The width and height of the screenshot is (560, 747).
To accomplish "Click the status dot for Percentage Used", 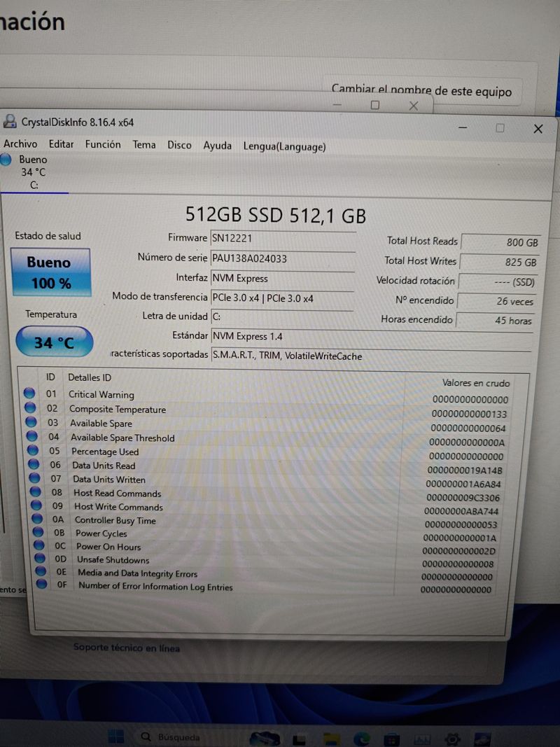I will [34, 449].
